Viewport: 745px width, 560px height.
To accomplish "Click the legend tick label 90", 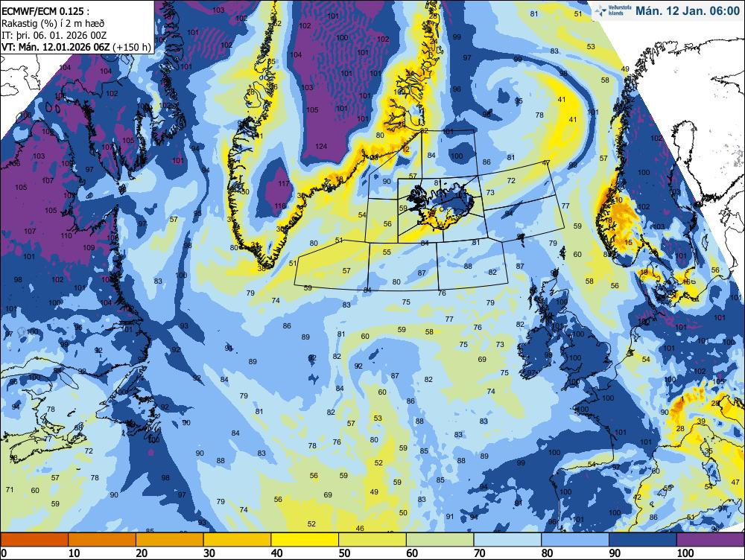I will (615, 553).
